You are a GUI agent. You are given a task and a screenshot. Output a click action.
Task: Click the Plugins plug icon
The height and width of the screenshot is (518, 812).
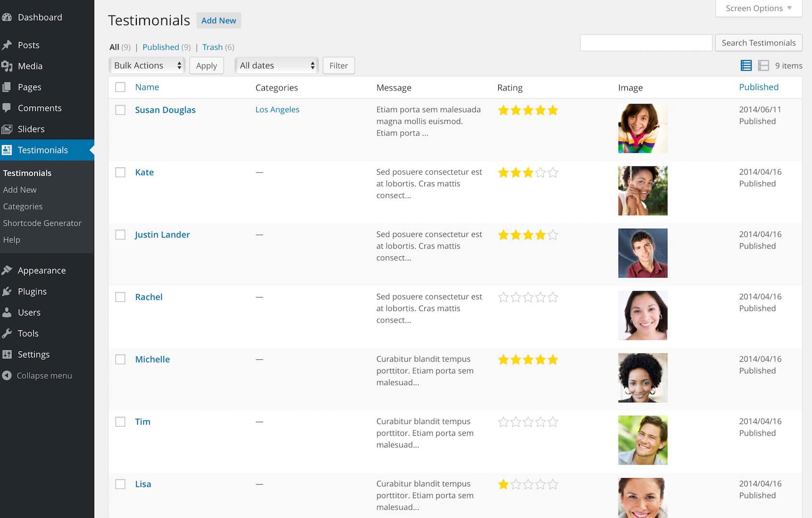coord(7,291)
